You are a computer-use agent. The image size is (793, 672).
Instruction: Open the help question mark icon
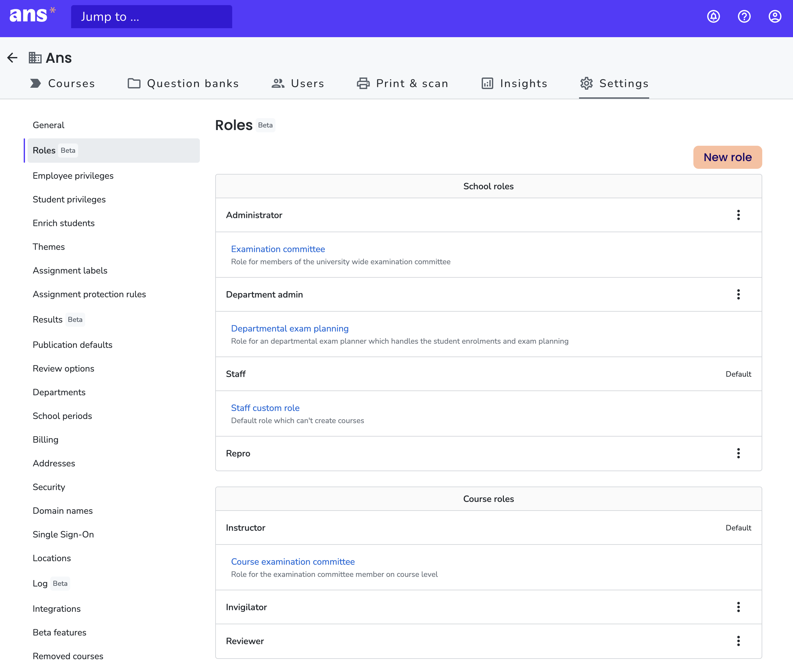point(744,16)
